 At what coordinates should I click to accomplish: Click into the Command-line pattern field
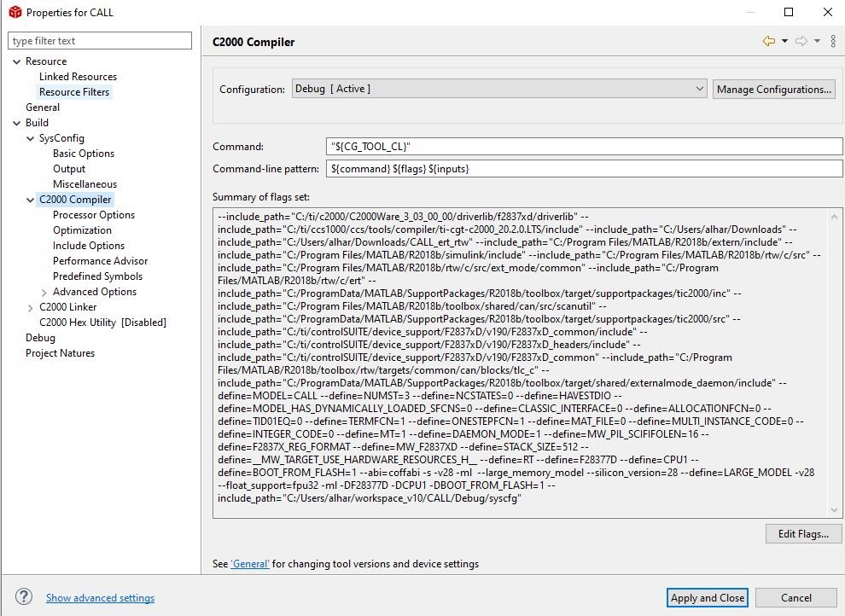tap(584, 169)
